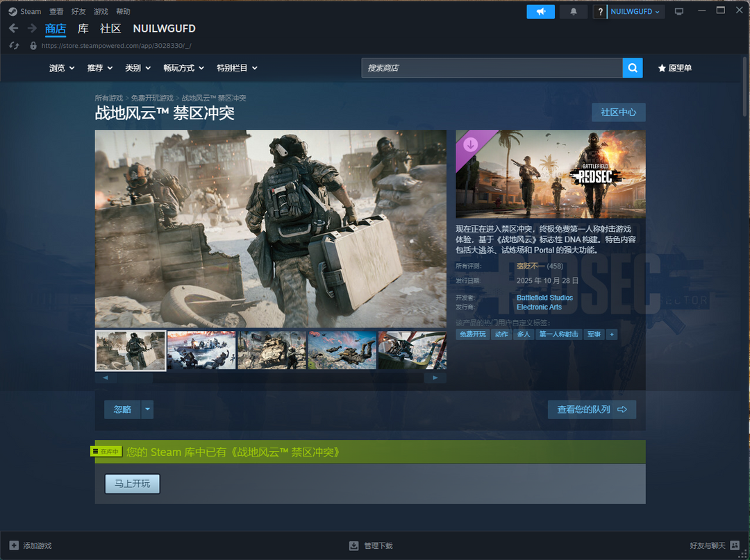Click the back navigation arrow

13,28
